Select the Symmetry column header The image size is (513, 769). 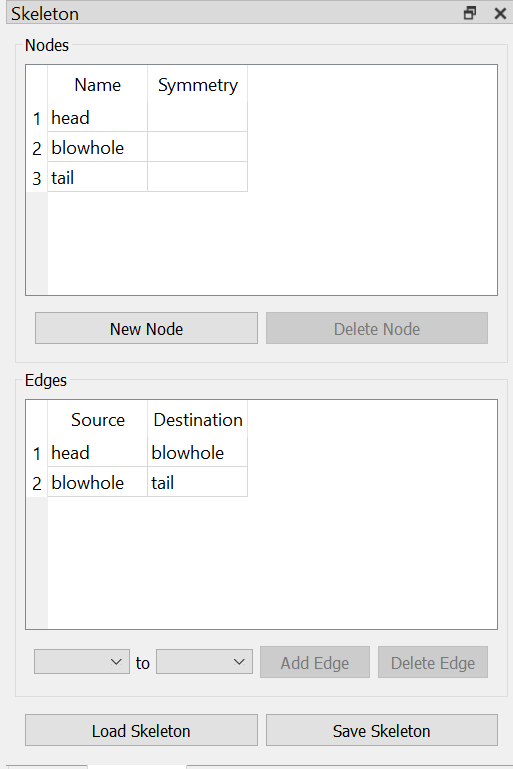[x=198, y=85]
